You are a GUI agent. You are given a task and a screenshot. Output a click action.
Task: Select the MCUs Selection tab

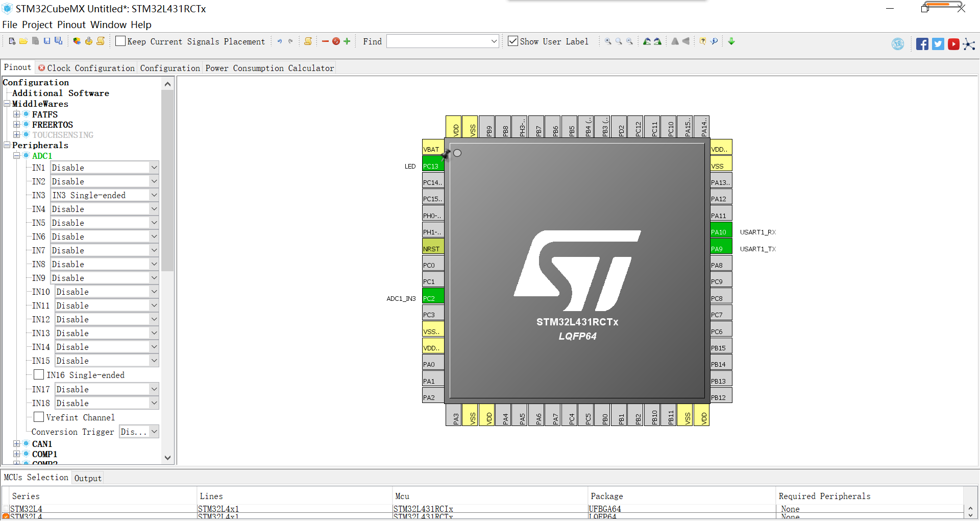pos(36,477)
